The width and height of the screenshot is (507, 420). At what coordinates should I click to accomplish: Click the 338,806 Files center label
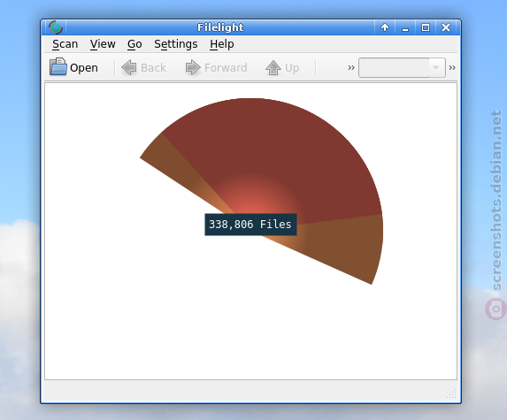250,225
